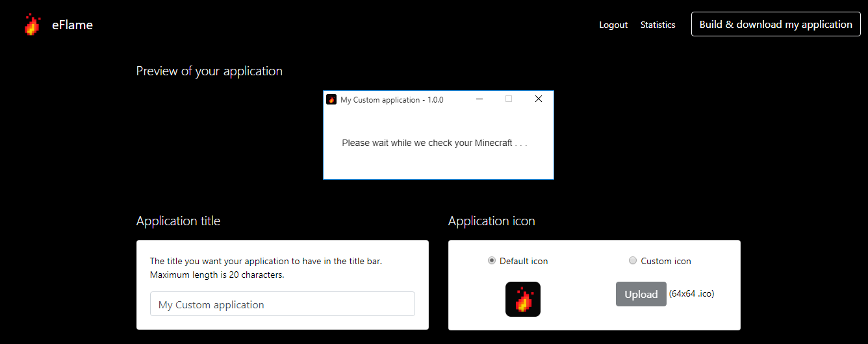The height and width of the screenshot is (344, 868).
Task: Click the eFlame flame logo icon
Action: 32,25
